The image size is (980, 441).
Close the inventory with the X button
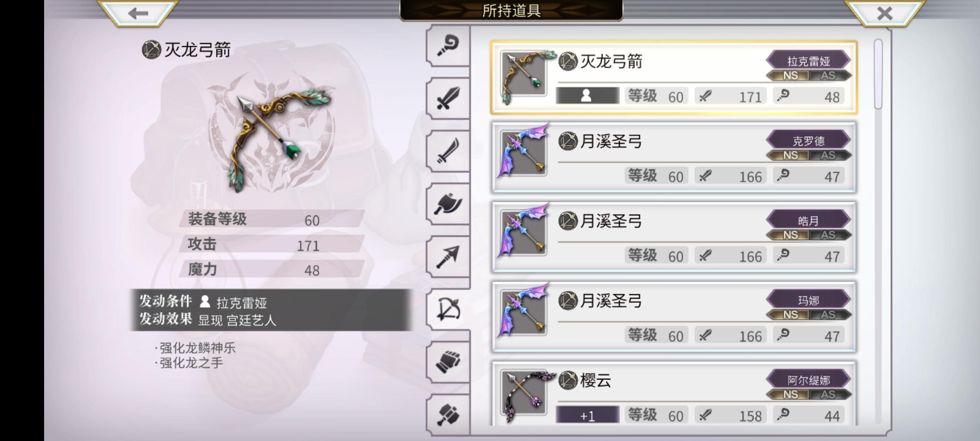(x=885, y=13)
